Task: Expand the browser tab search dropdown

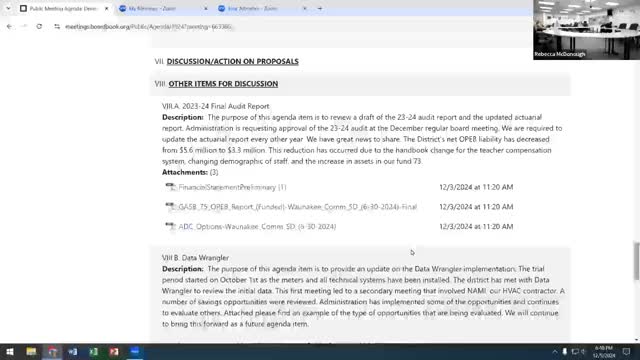Action: click(x=8, y=8)
